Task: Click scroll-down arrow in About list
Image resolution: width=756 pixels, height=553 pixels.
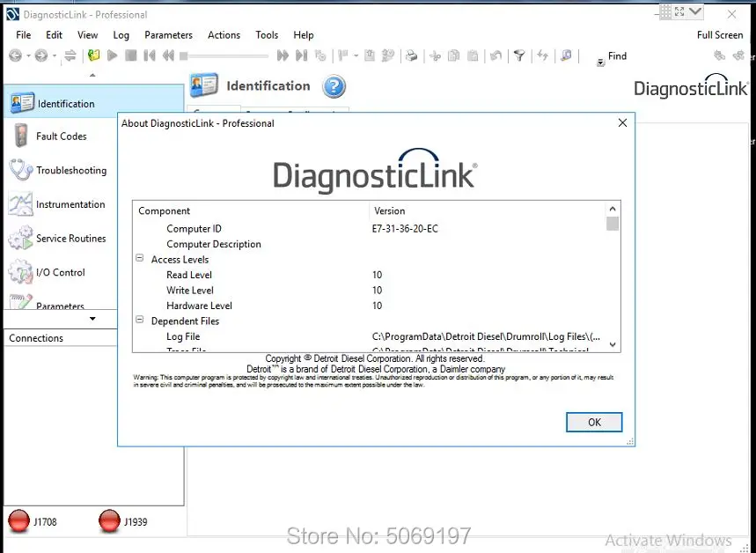Action: (613, 344)
